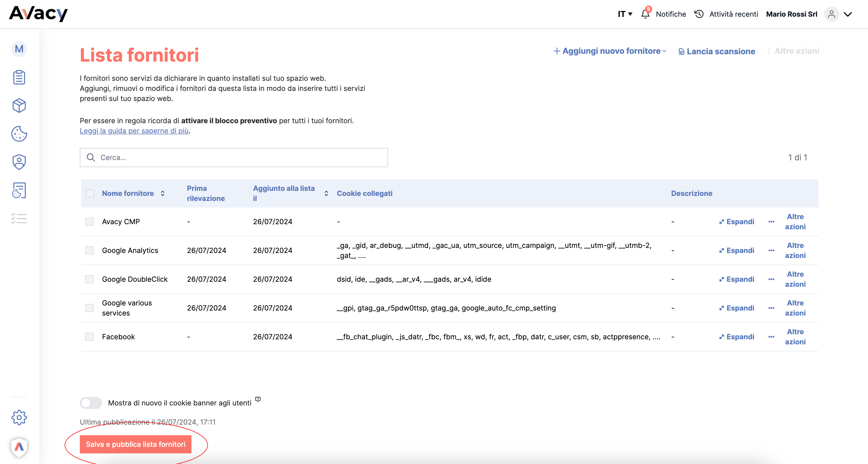The width and height of the screenshot is (868, 464).
Task: Click the Google DoubleClick cookie list text
Action: [414, 279]
